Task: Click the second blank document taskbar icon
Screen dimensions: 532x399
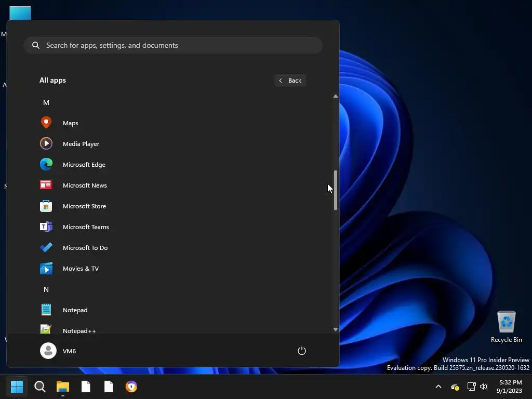Action: point(109,387)
